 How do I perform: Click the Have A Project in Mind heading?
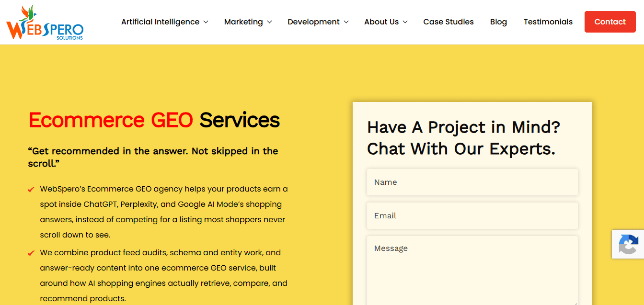463,138
